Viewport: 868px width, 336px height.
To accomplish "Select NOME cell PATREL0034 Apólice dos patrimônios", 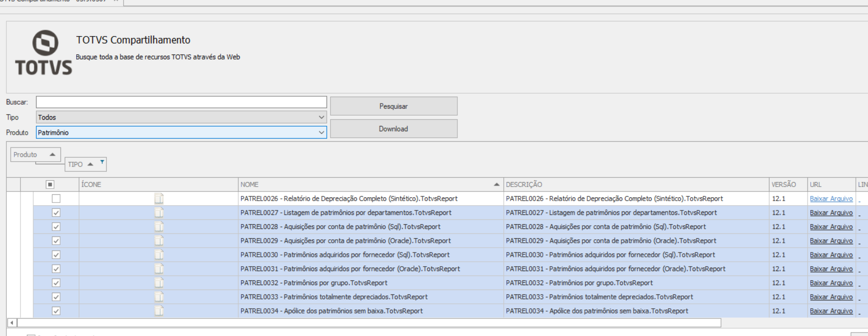I will (x=371, y=311).
